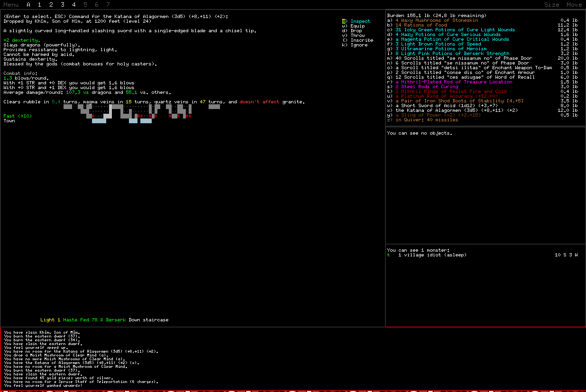Select Scroll of Enchant Weapon To-Dam row
Viewport: 586px width, 392px height.
[482, 68]
